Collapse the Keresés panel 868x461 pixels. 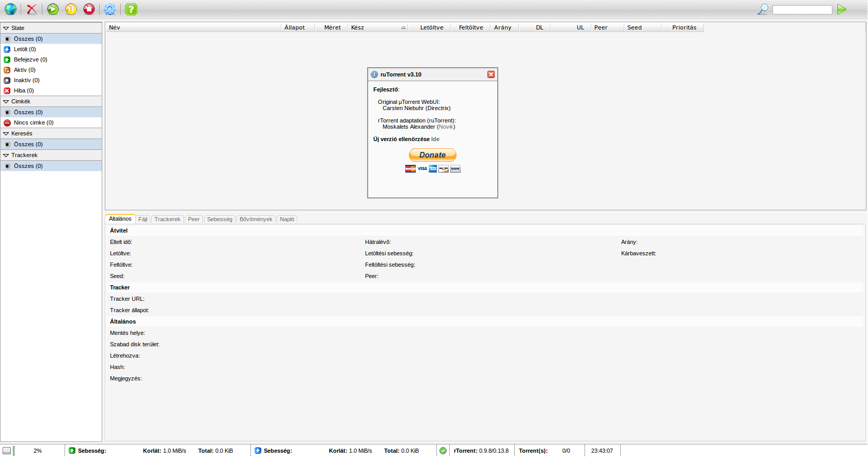point(51,133)
